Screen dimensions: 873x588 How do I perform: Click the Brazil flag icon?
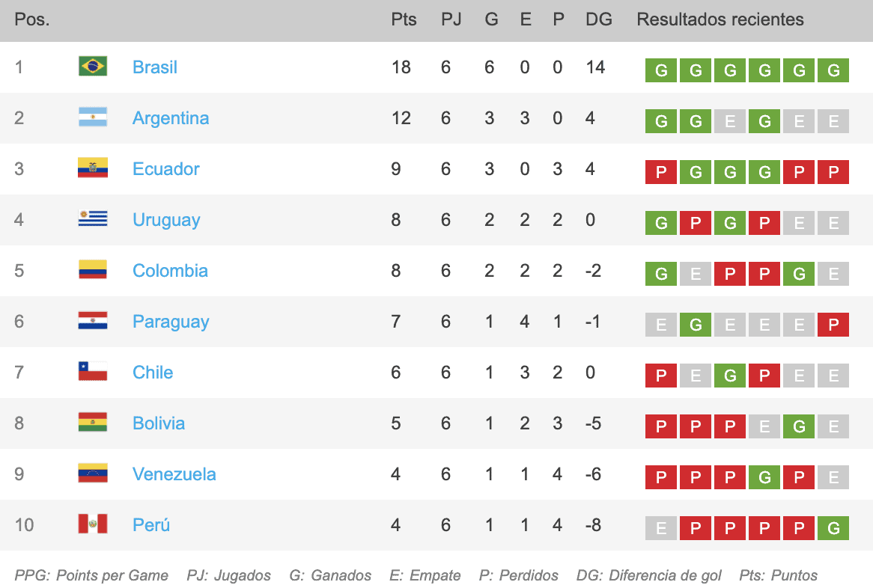point(93,66)
